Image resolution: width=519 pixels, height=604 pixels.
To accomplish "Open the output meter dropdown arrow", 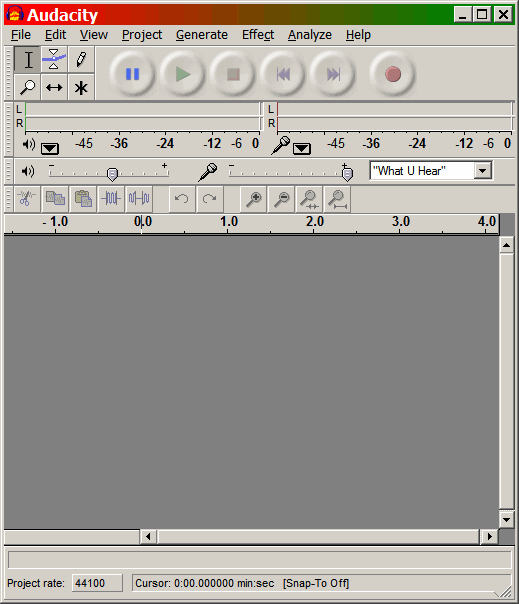I will pyautogui.click(x=50, y=148).
